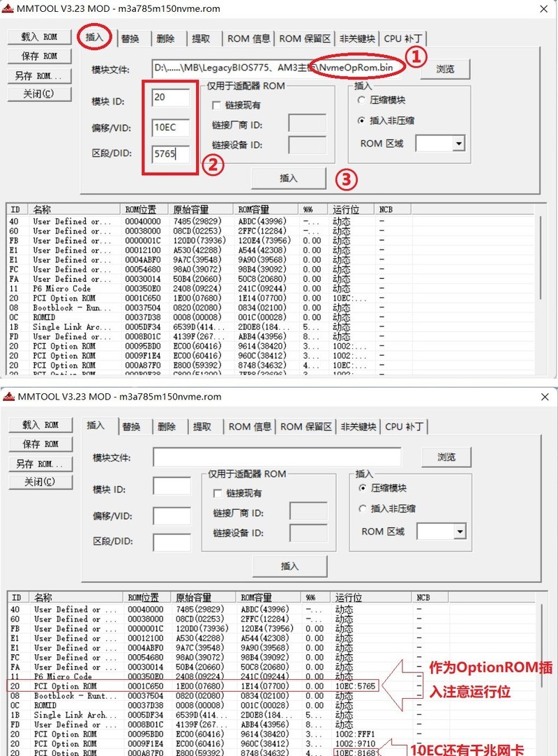Viewport: 558px width, 756px height.
Task: Click the 模块 ID input field
Action: (171, 98)
